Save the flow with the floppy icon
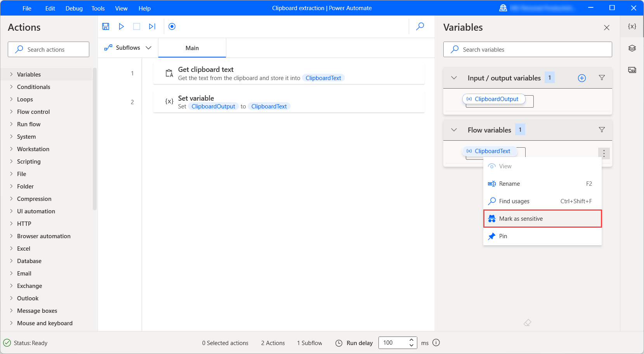Image resolution: width=644 pixels, height=354 pixels. coord(106,26)
